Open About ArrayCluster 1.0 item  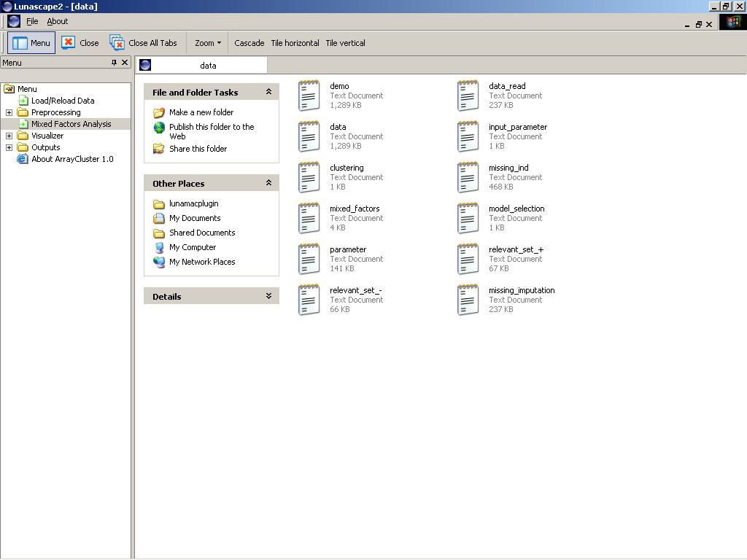pyautogui.click(x=72, y=159)
